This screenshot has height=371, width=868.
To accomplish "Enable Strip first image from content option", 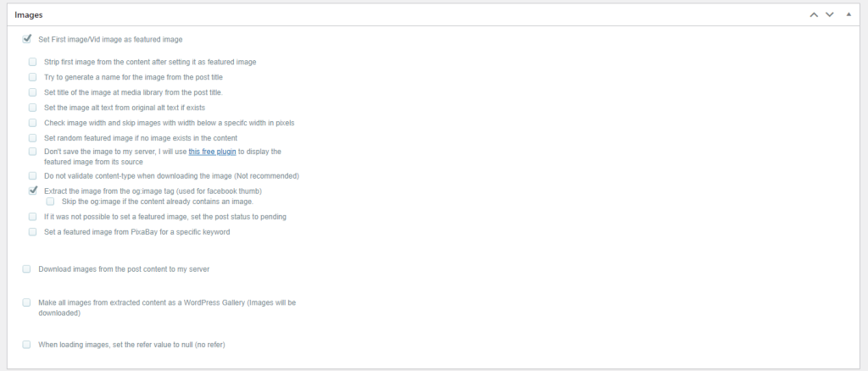I will 33,62.
